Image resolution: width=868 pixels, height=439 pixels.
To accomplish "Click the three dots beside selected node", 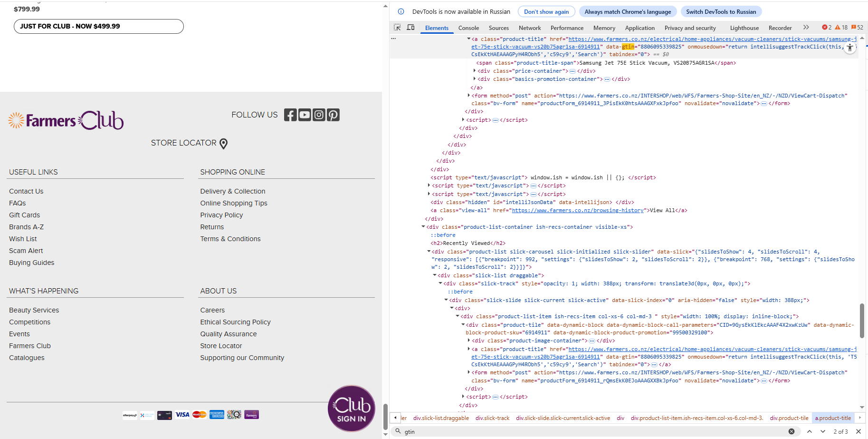I will (393, 39).
